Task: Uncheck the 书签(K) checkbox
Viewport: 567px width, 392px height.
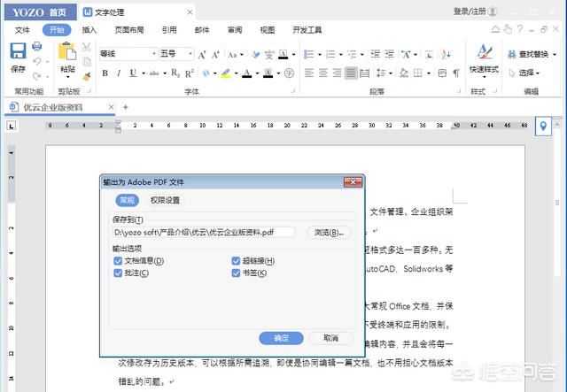Action: (236, 273)
